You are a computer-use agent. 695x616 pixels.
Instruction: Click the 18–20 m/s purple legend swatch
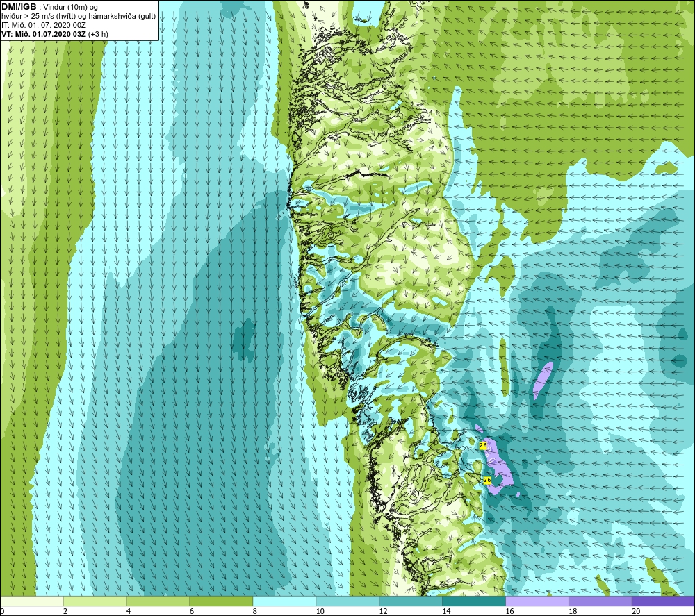[x=600, y=601]
